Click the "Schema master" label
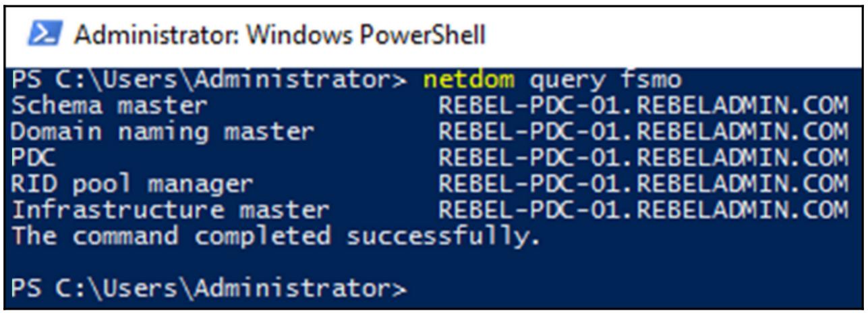 (x=110, y=106)
